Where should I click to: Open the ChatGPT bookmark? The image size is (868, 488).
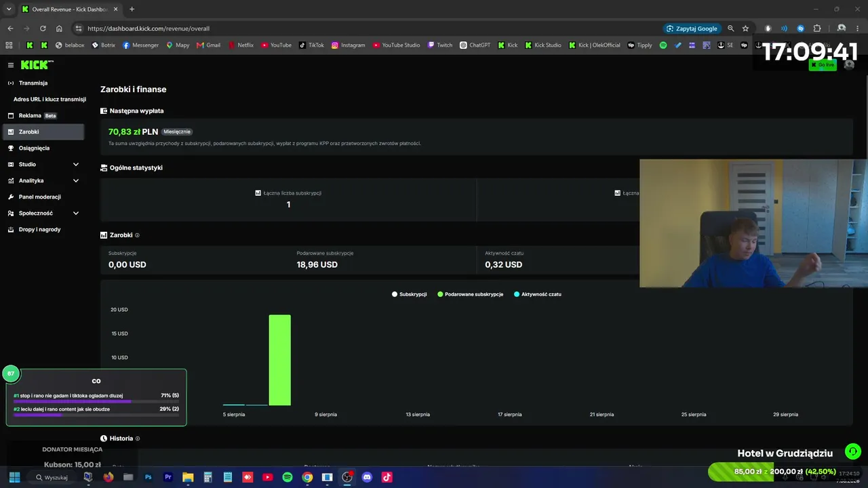[x=475, y=45]
